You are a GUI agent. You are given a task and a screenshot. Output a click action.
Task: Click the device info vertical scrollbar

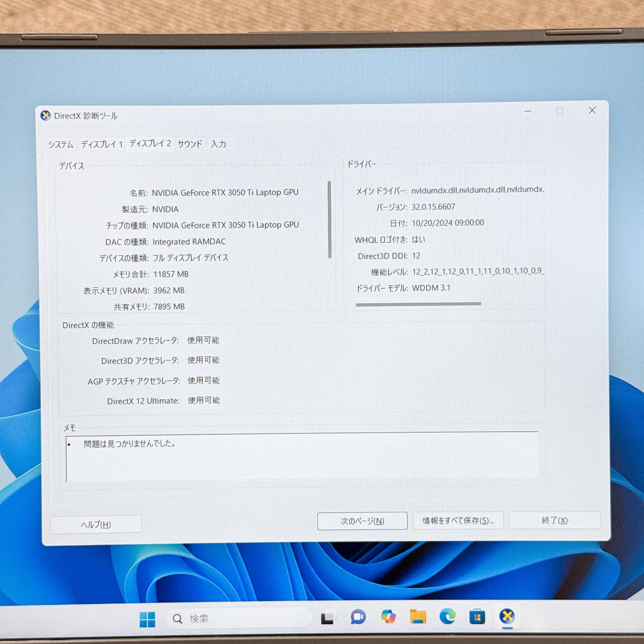point(330,220)
